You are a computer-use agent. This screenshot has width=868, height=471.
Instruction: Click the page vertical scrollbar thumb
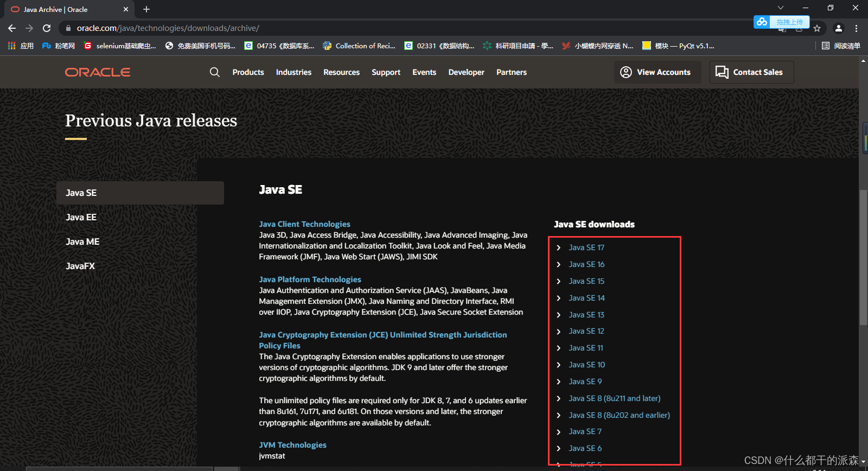point(863,258)
